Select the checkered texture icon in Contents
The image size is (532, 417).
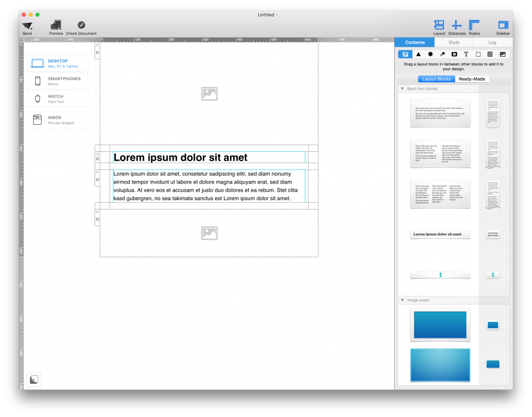[x=490, y=54]
